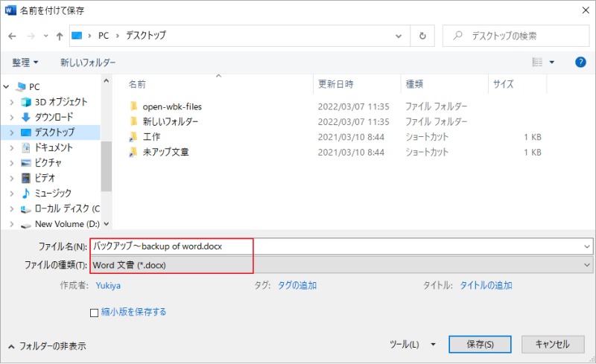The image size is (596, 364).
Task: Click the キャンセル button
Action: (552, 345)
